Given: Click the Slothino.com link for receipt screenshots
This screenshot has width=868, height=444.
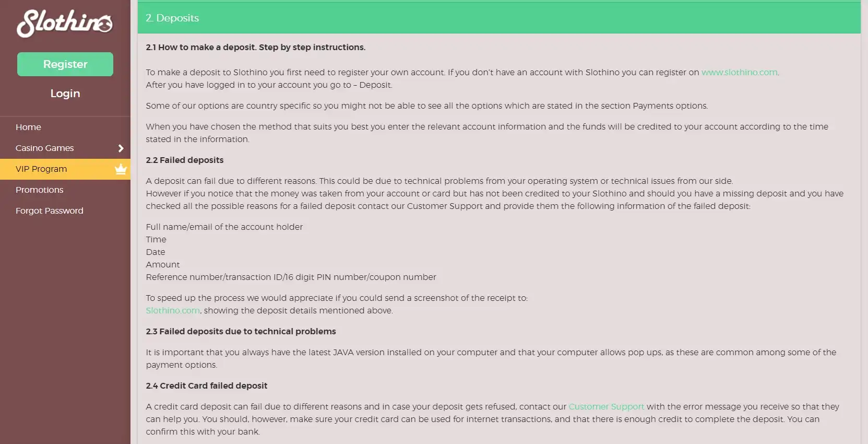Looking at the screenshot, I should [173, 310].
